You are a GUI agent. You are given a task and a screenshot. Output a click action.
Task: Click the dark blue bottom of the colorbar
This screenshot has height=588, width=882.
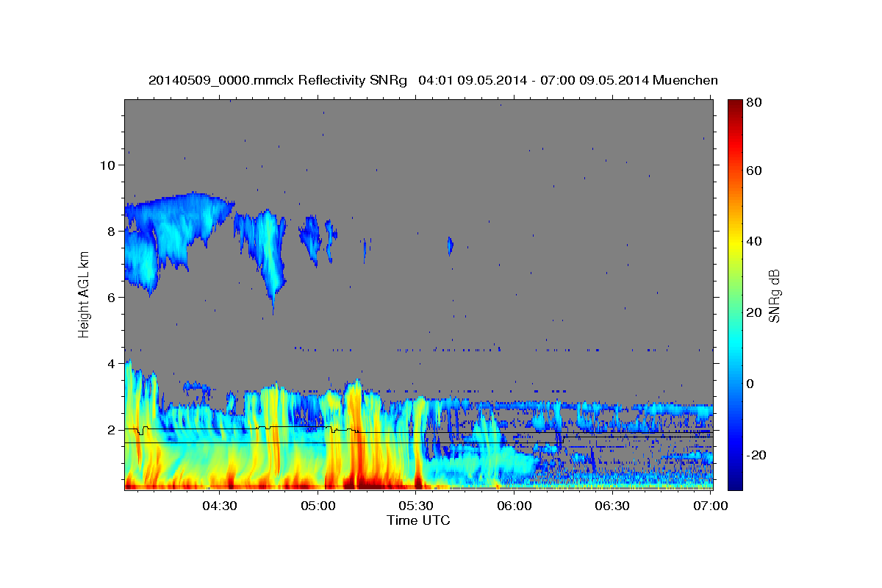pyautogui.click(x=735, y=481)
